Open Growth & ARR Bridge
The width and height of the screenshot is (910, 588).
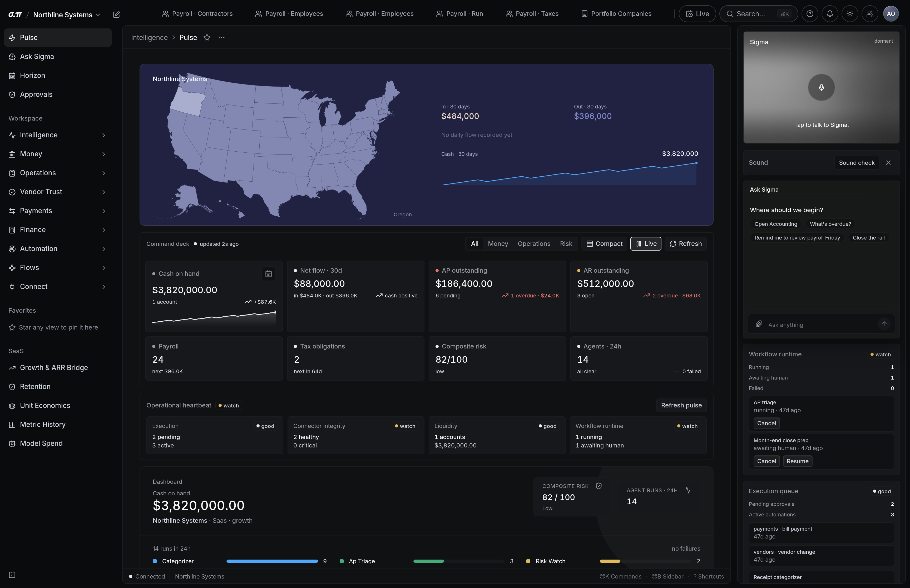click(58, 368)
